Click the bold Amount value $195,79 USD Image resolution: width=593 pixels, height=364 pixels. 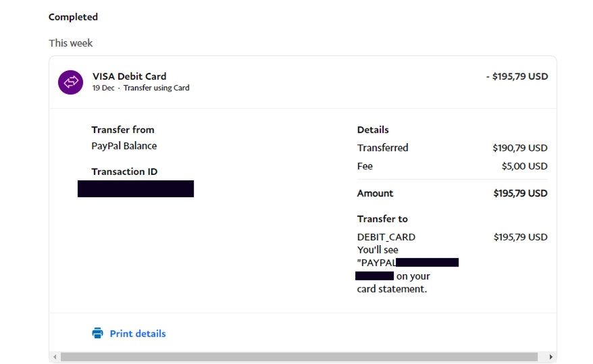click(x=520, y=193)
